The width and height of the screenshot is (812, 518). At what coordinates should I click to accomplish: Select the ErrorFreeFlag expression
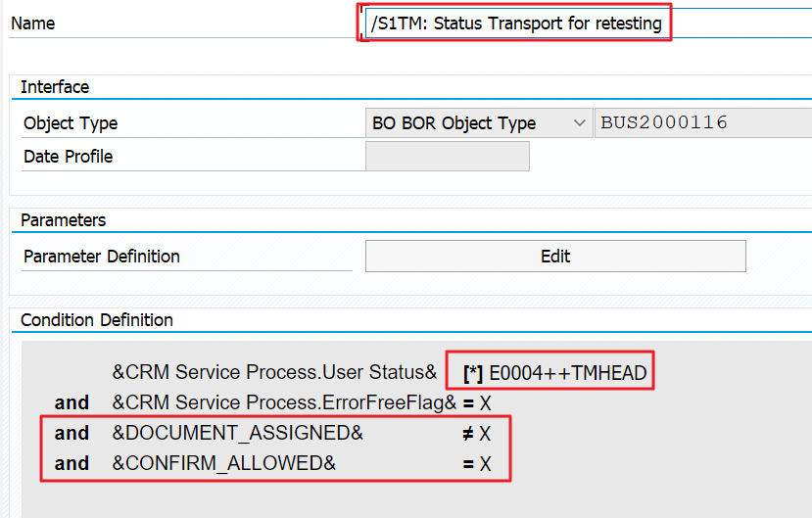coord(284,402)
